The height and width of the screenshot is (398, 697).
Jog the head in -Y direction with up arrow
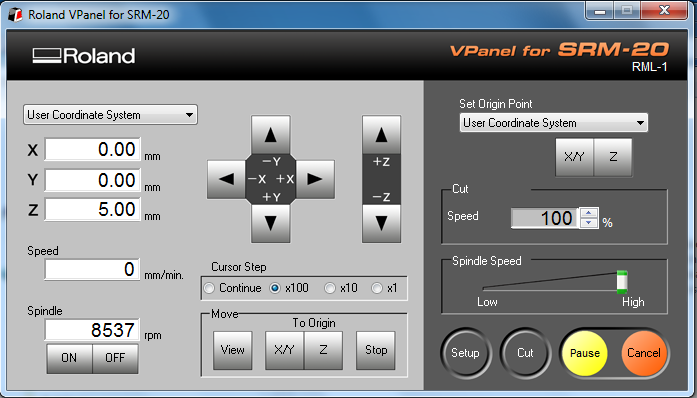click(270, 135)
